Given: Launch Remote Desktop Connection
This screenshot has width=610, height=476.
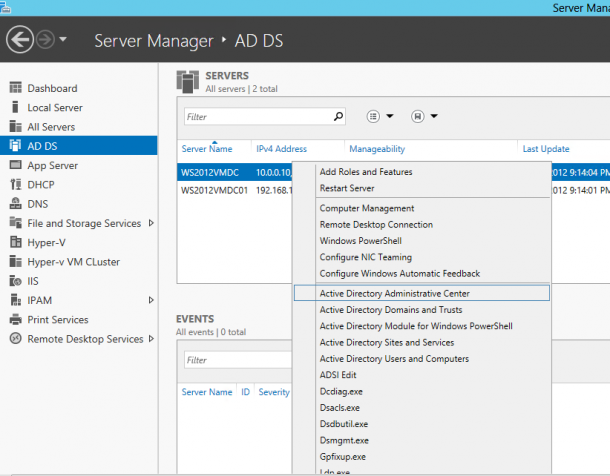Looking at the screenshot, I should click(422, 224).
